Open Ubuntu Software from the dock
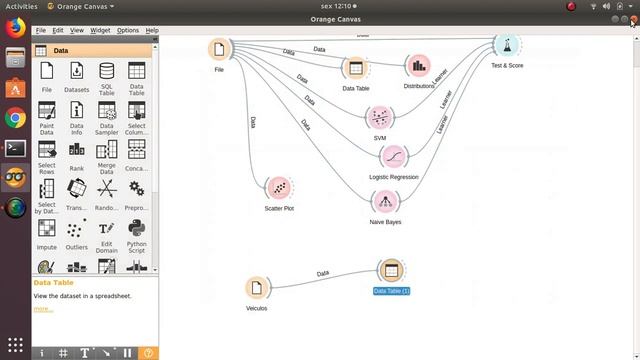This screenshot has height=360, width=640. point(15,88)
